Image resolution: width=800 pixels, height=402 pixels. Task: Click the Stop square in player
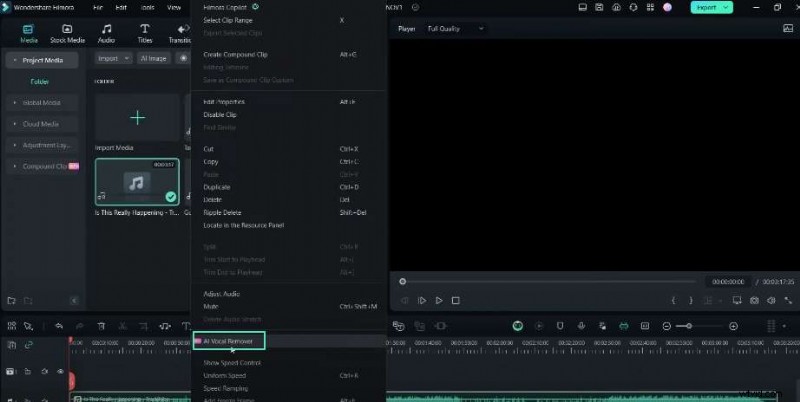(x=456, y=300)
